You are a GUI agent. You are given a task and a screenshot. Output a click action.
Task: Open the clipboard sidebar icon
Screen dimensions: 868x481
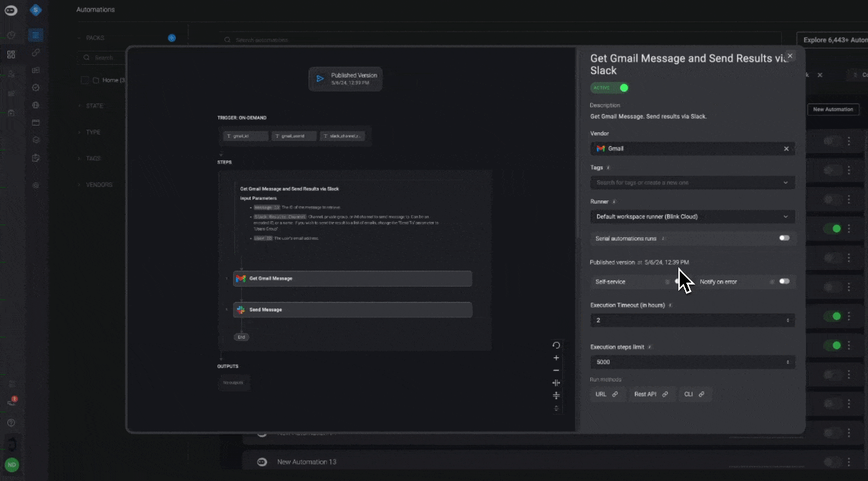point(36,158)
